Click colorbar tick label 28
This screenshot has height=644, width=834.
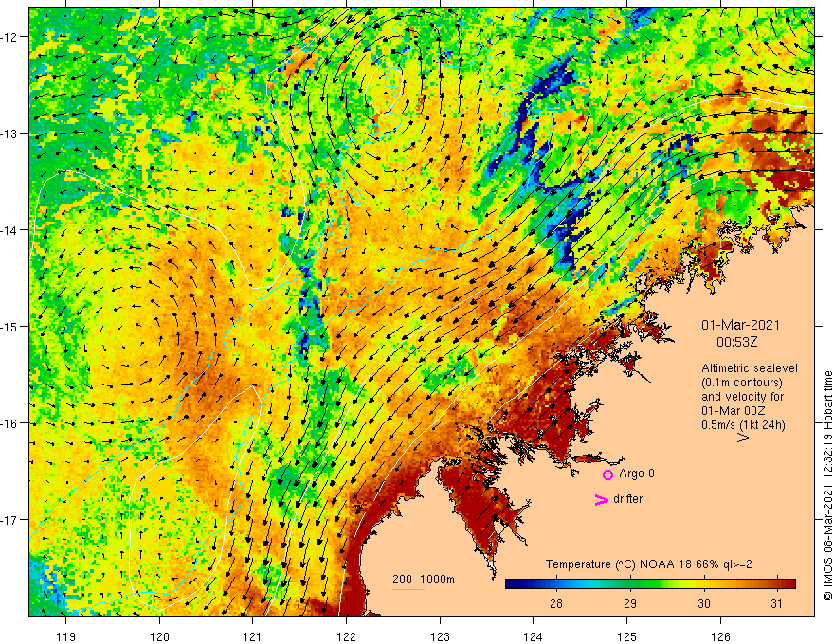(556, 603)
